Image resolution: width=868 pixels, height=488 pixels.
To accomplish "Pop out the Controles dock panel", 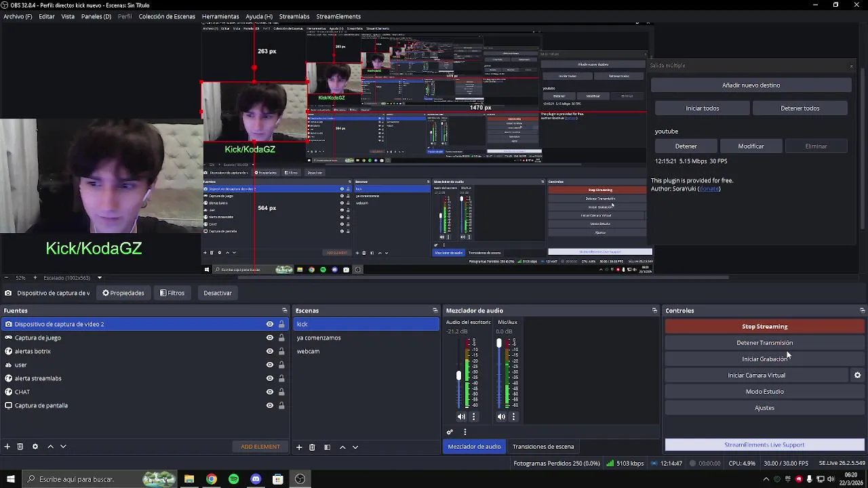I will coord(862,310).
